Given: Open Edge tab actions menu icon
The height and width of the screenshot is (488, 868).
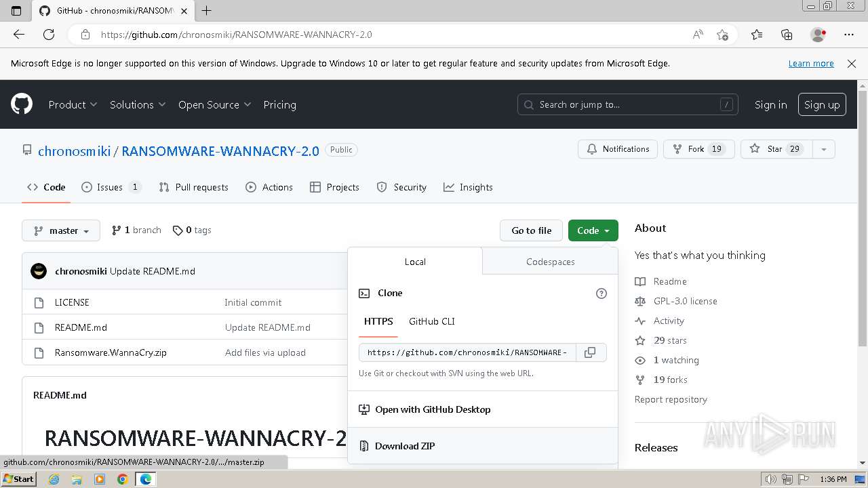Looking at the screenshot, I should point(16,10).
